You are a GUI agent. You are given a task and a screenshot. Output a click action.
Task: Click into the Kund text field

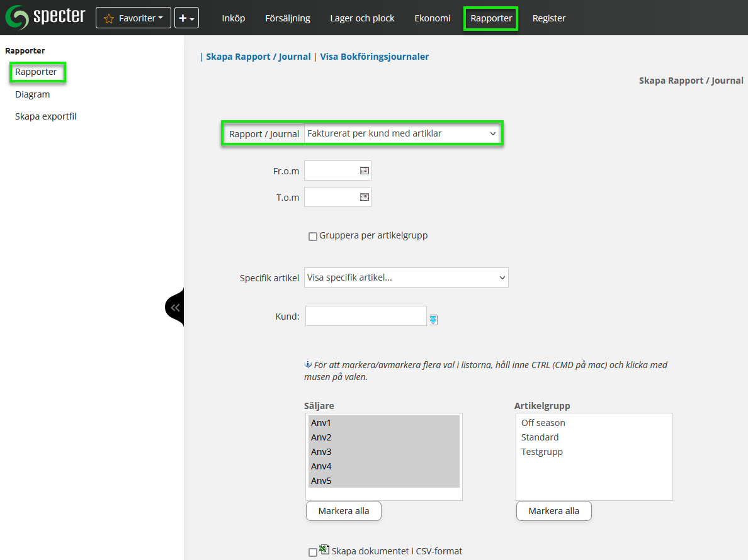tap(366, 316)
